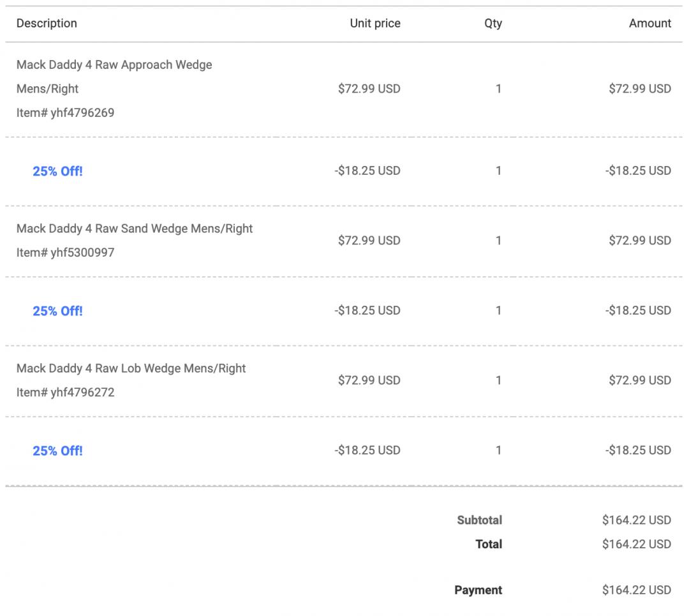Click the Payment label

(x=478, y=590)
